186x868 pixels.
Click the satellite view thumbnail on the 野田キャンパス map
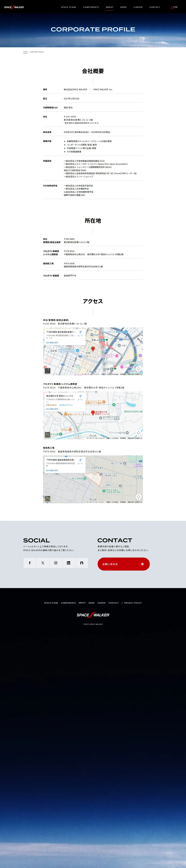tap(48, 435)
